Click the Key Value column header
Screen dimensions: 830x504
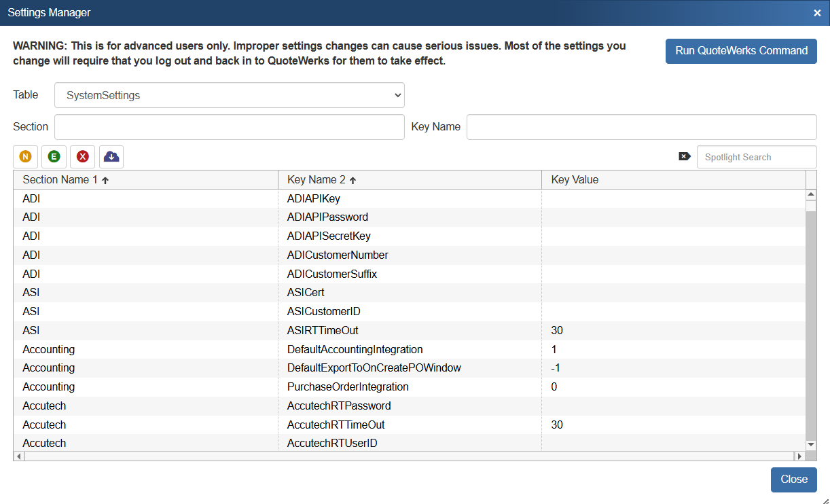[x=575, y=180]
